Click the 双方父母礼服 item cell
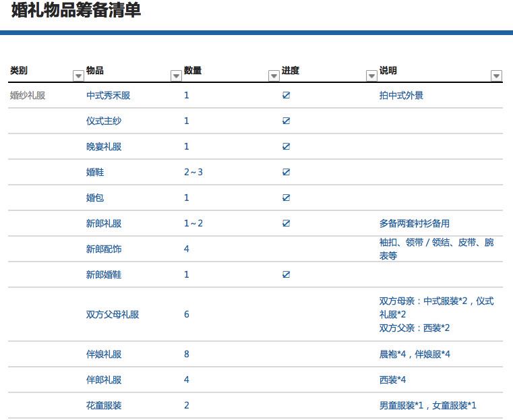Screen dimensions: 513x420 click(x=113, y=314)
